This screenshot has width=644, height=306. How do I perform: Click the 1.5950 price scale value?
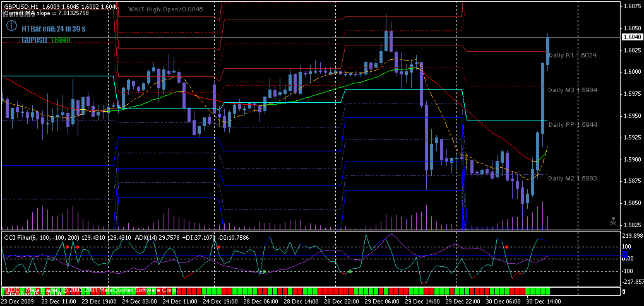click(633, 115)
